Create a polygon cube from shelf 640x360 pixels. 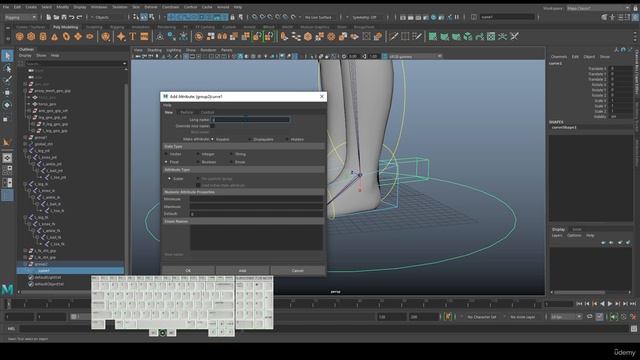point(31,37)
